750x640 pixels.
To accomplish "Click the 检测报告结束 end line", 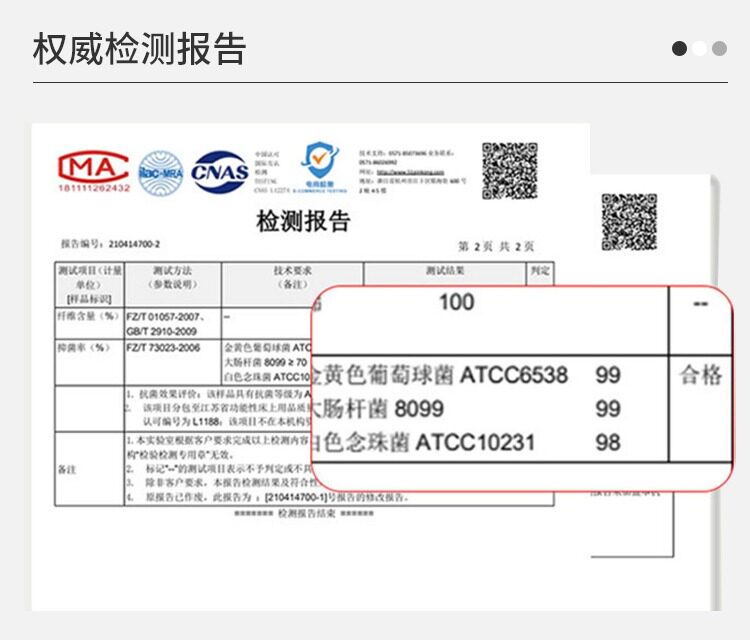I will click(x=304, y=514).
